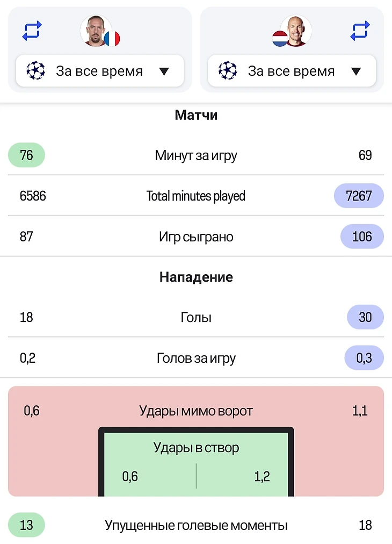Open the Dutch player's avatar photo
392x544 pixels.
pos(296,31)
